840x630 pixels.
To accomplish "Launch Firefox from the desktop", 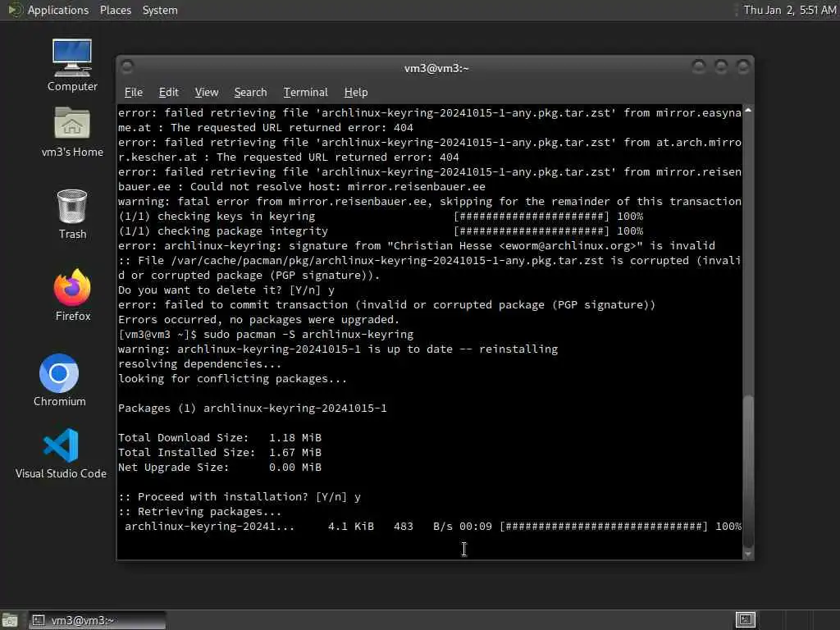I will (72, 295).
